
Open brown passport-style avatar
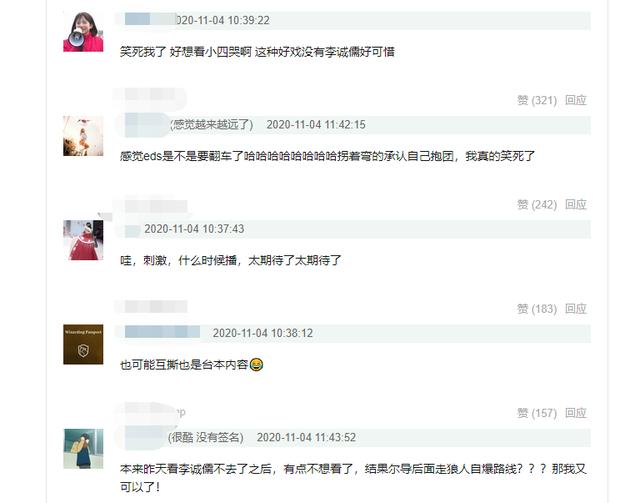(83, 344)
